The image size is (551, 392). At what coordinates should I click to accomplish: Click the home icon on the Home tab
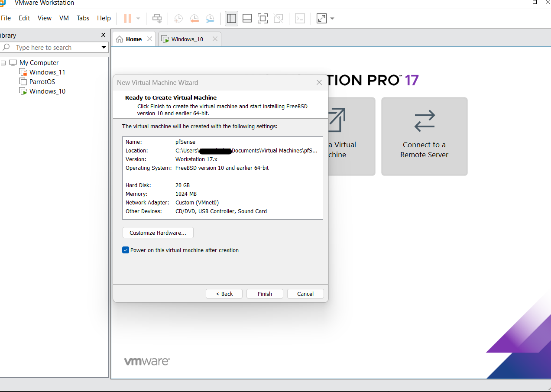(120, 39)
